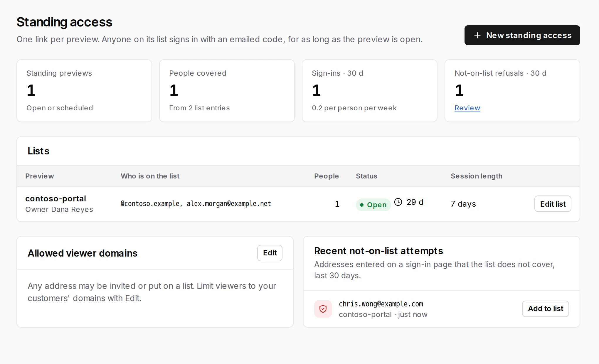Click the Recent not-on-list attempts heading
Image resolution: width=599 pixels, height=364 pixels.
(x=378, y=251)
